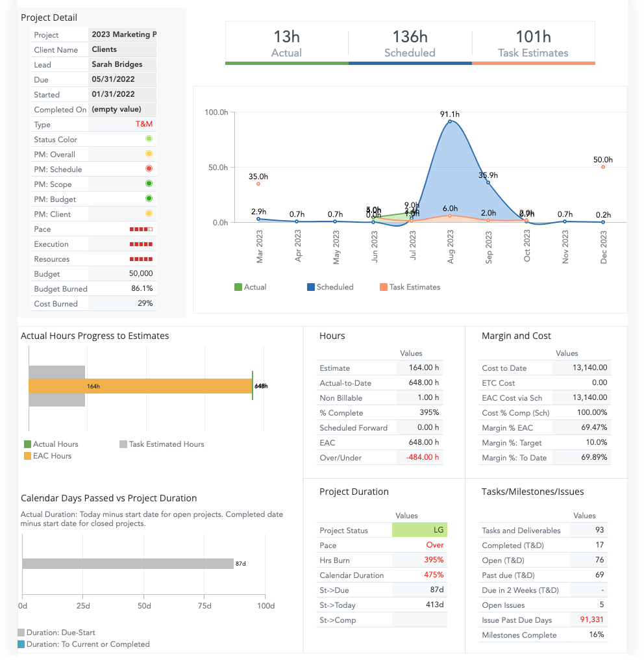The width and height of the screenshot is (644, 665).
Task: Click the PM: Client yellow status dot
Action: [149, 214]
